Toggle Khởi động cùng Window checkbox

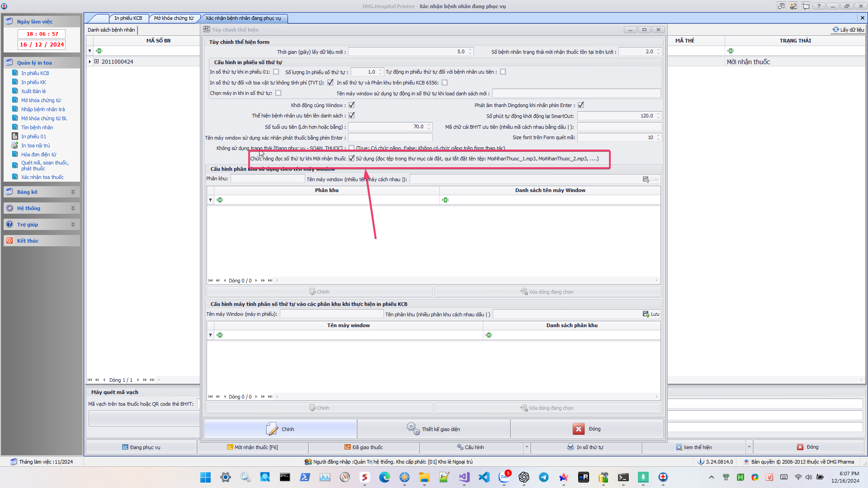(352, 105)
